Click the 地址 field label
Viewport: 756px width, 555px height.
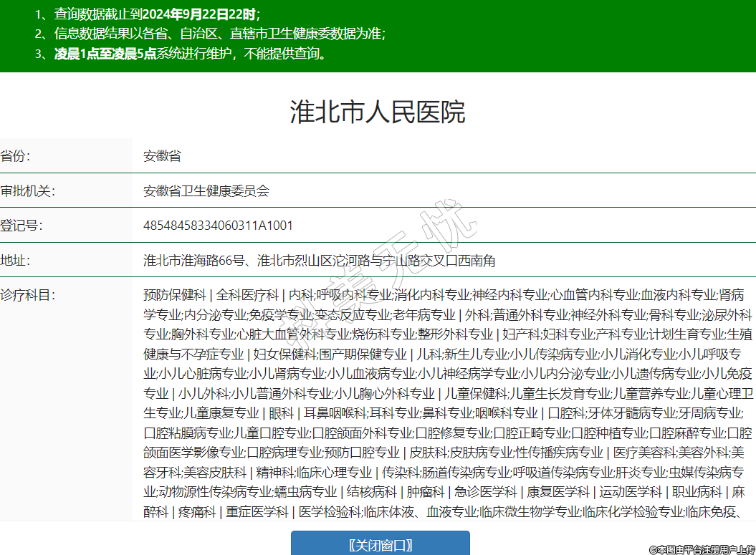pos(15,260)
